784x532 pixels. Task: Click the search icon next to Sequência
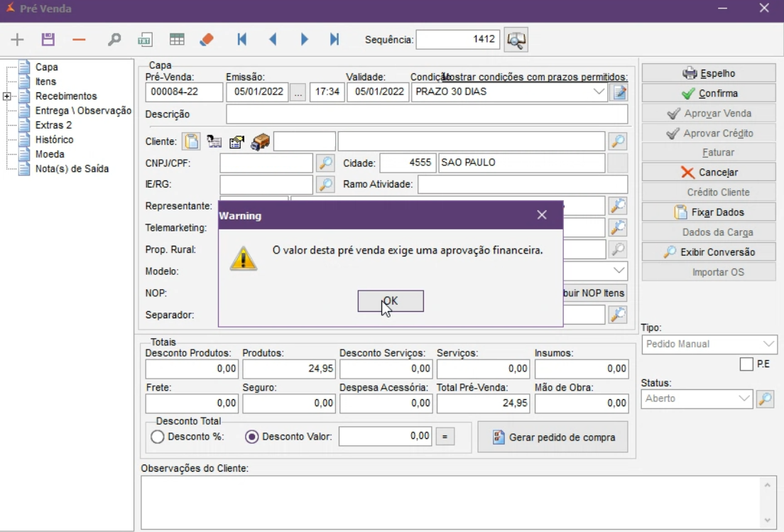coord(516,40)
